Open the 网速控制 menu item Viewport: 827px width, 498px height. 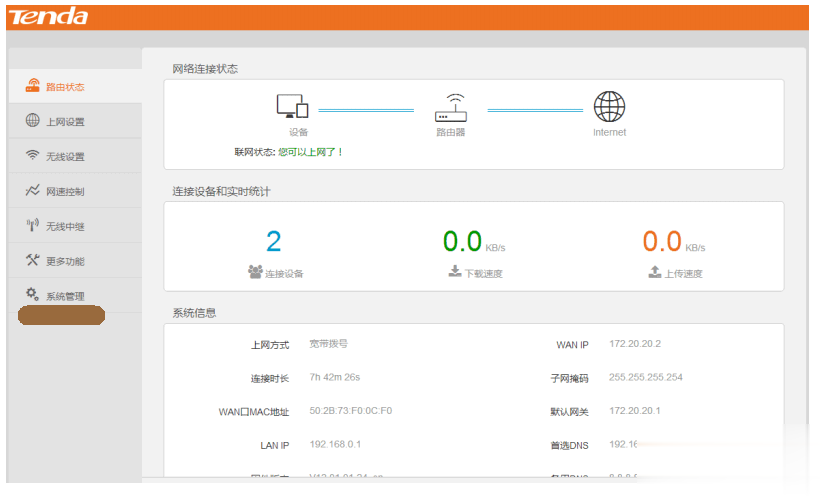pyautogui.click(x=75, y=190)
